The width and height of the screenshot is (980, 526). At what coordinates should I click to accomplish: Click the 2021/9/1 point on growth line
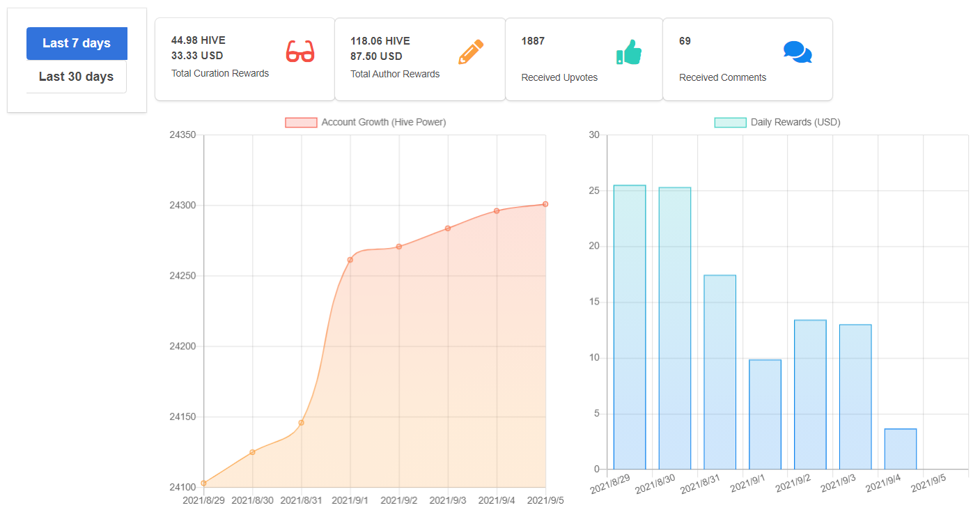[350, 260]
